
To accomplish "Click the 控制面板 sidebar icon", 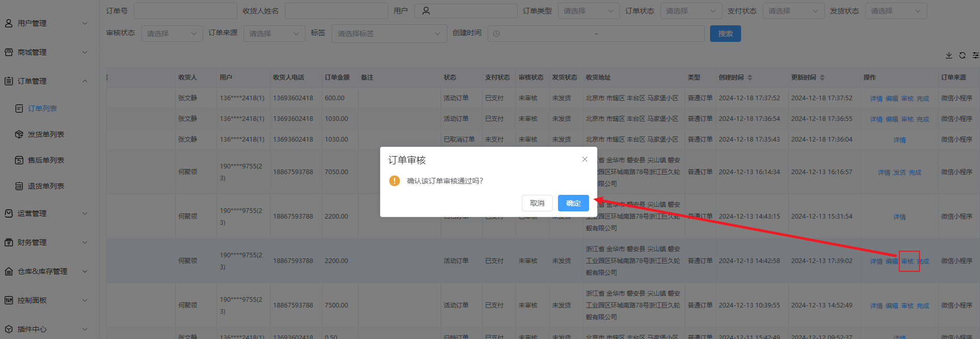I will pos(9,300).
